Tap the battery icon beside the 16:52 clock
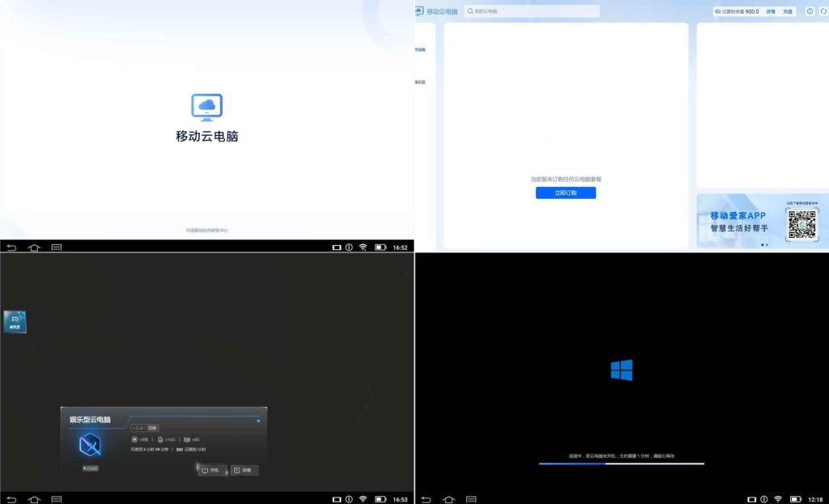 click(x=380, y=248)
